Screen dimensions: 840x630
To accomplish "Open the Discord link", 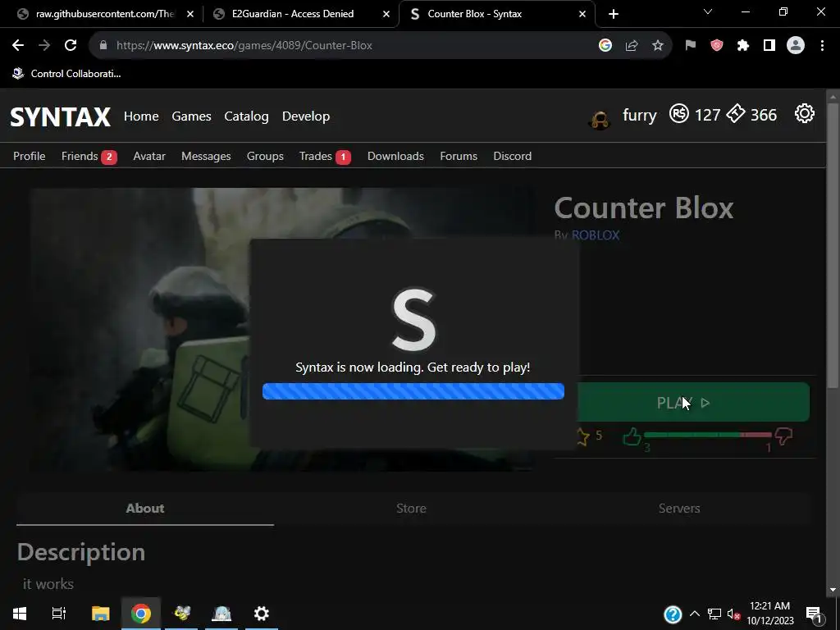I will click(x=513, y=156).
